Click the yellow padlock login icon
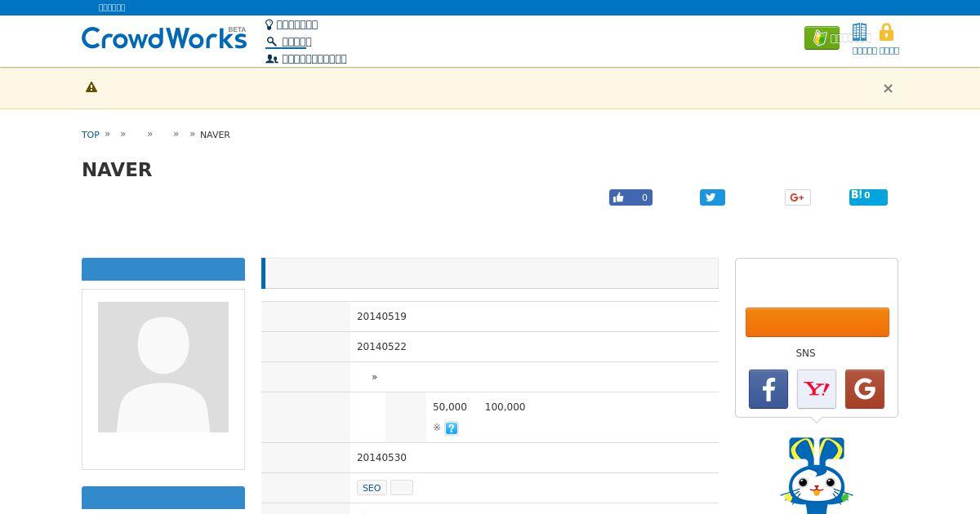The image size is (980, 514). 886,33
